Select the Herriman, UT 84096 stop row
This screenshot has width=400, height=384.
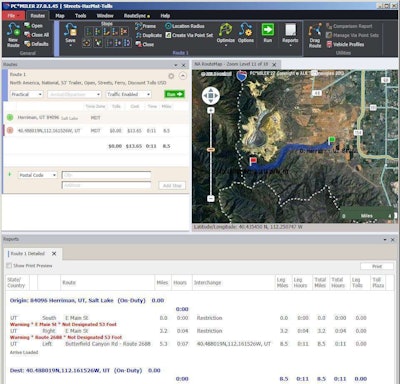click(96, 117)
